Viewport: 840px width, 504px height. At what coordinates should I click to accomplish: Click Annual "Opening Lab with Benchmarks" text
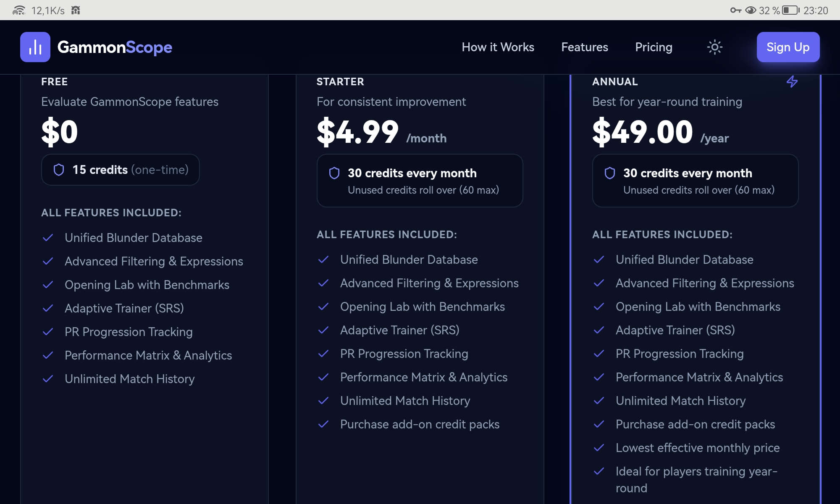coord(698,307)
